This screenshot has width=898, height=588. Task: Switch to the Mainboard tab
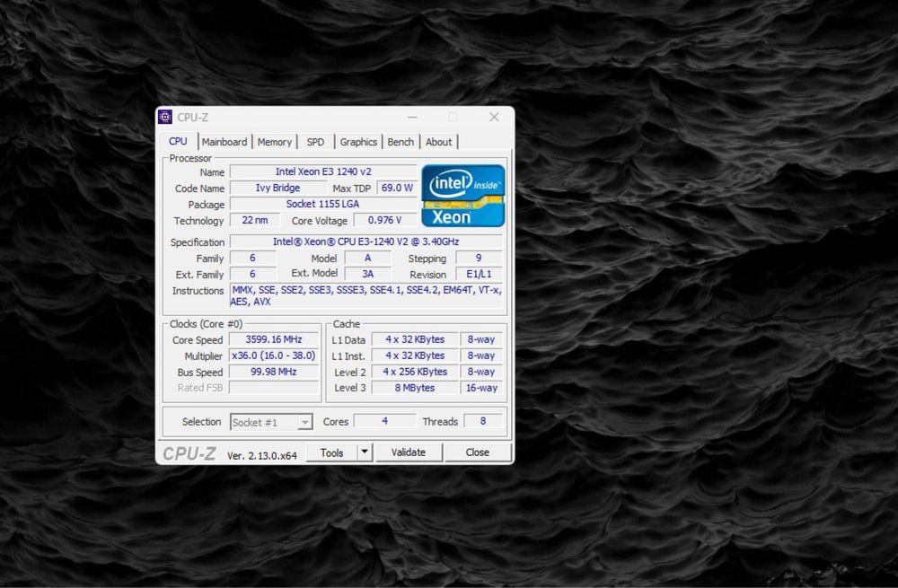224,142
